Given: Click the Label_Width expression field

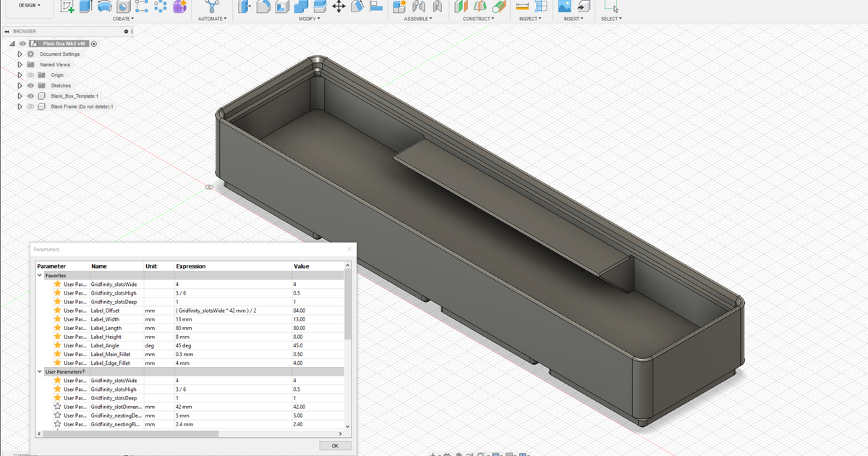Looking at the screenshot, I should click(x=231, y=319).
